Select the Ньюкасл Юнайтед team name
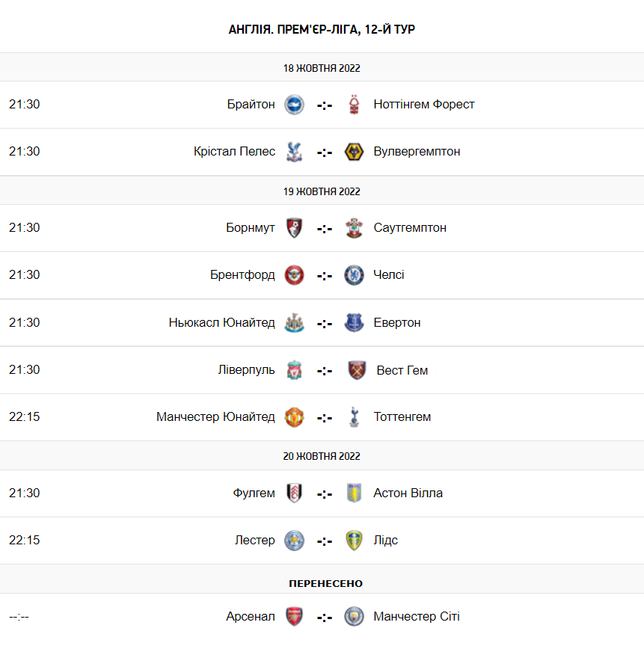Viewport: 644px width, 646px height. [222, 323]
